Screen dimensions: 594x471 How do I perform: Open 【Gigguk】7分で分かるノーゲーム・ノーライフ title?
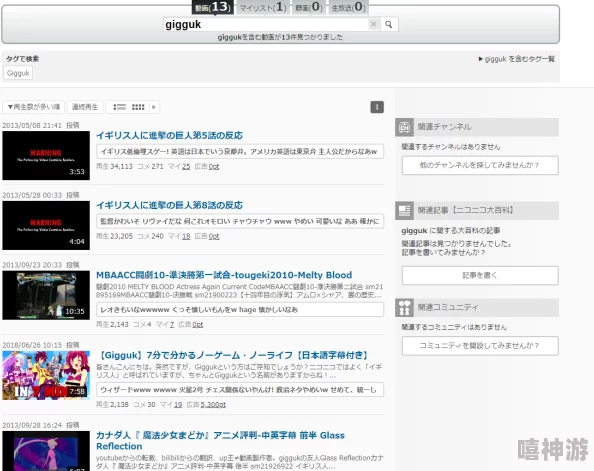coord(233,355)
